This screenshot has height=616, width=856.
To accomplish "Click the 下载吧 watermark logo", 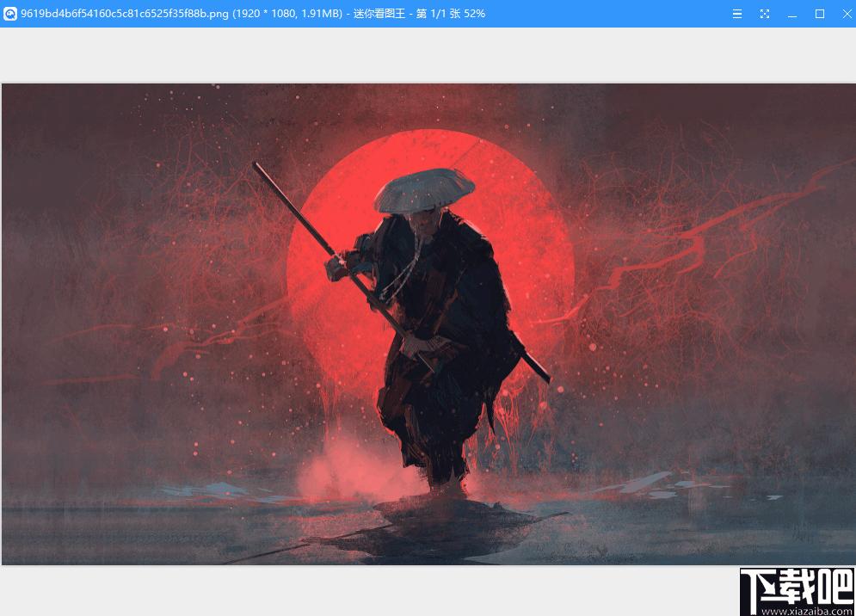I will (797, 587).
